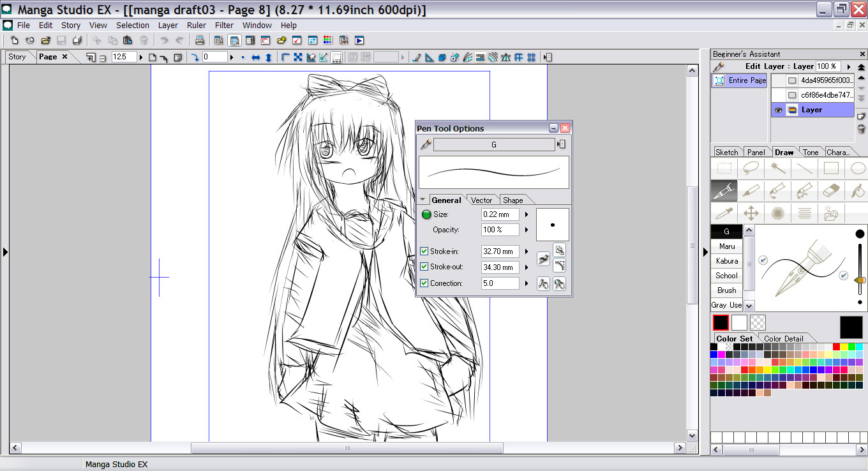Uncheck the Stroke-out checkbox
This screenshot has width=868, height=471.
click(424, 267)
